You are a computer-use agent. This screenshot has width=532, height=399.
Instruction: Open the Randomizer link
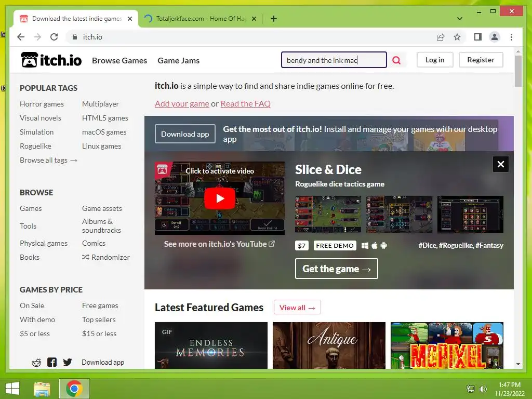106,257
